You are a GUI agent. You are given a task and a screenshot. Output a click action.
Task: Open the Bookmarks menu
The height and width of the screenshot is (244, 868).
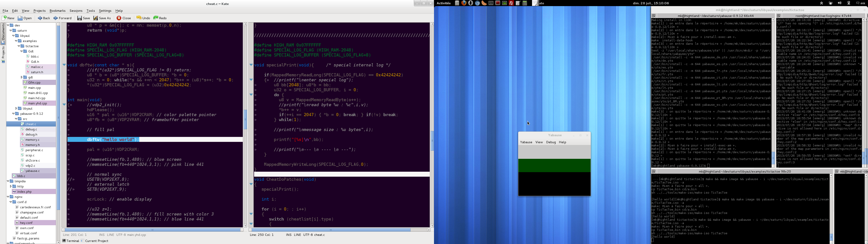point(57,11)
